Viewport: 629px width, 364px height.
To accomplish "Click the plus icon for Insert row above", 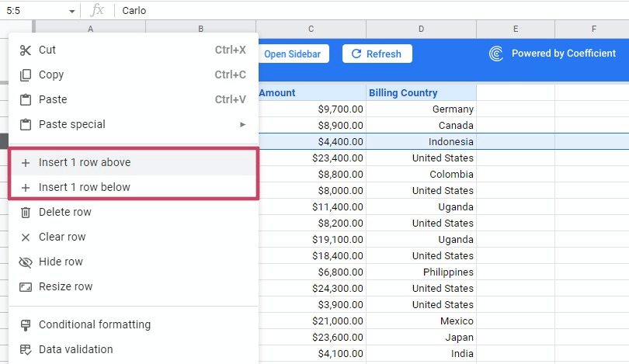I will (26, 163).
